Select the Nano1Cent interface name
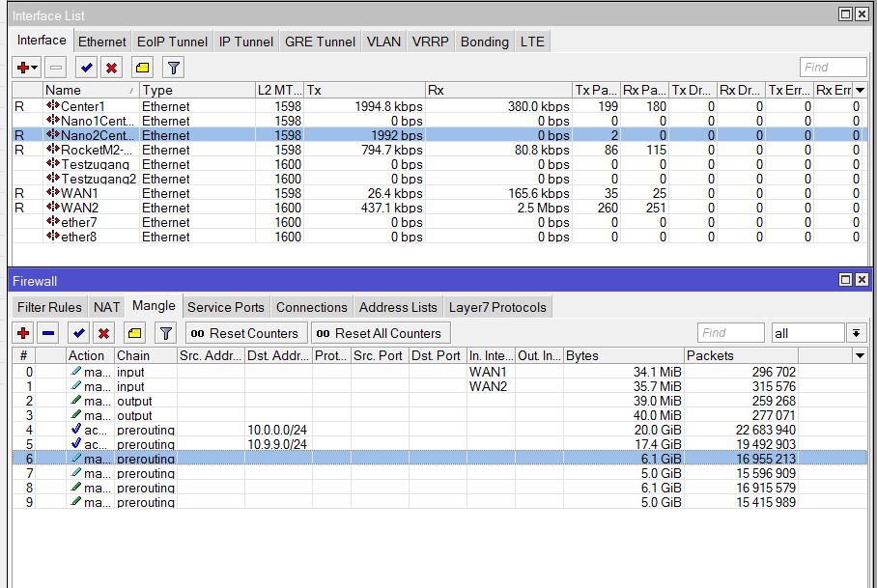The height and width of the screenshot is (588, 877). pos(98,121)
